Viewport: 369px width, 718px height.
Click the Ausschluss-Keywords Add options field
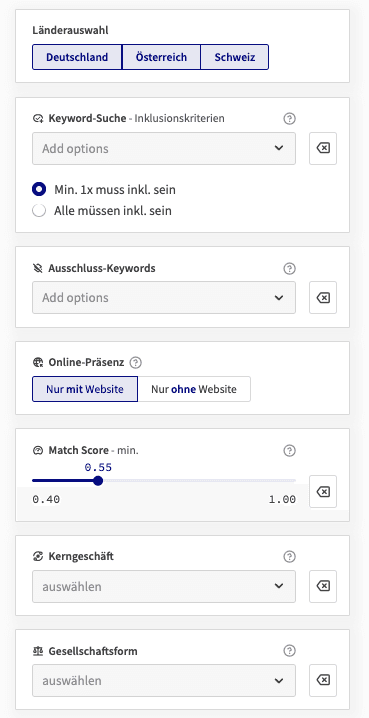click(164, 298)
